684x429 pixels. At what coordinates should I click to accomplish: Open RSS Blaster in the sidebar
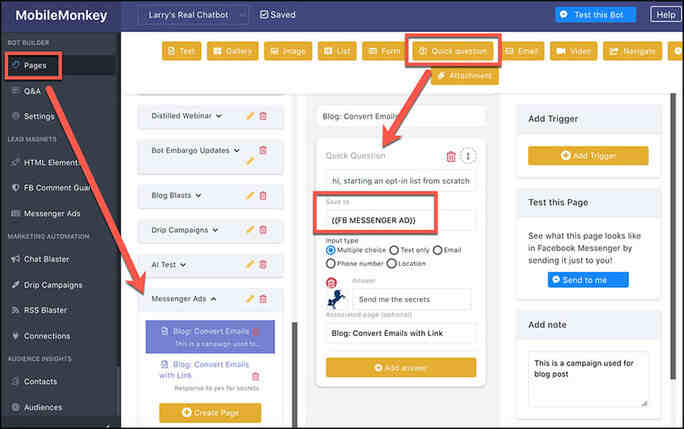45,310
